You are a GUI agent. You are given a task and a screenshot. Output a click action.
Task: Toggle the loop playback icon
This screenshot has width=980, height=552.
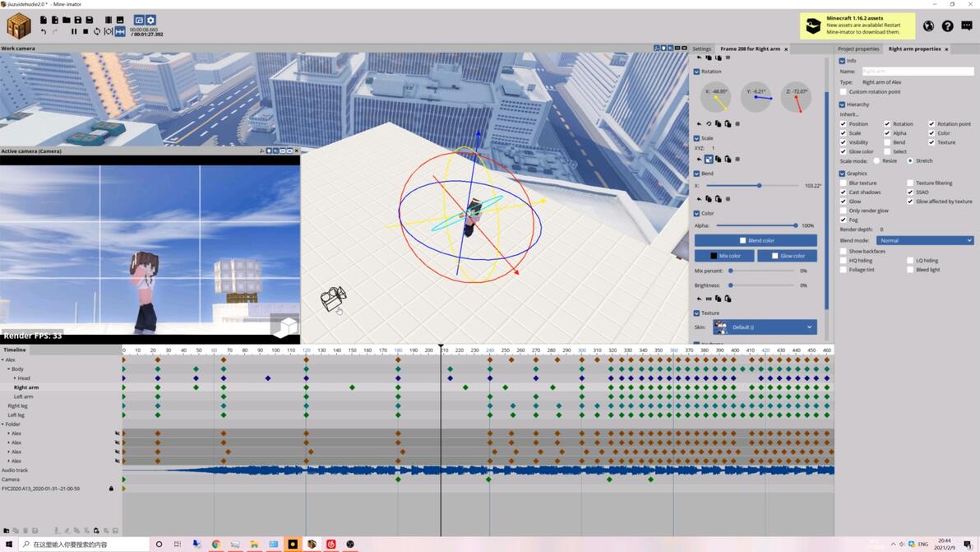coord(97,31)
